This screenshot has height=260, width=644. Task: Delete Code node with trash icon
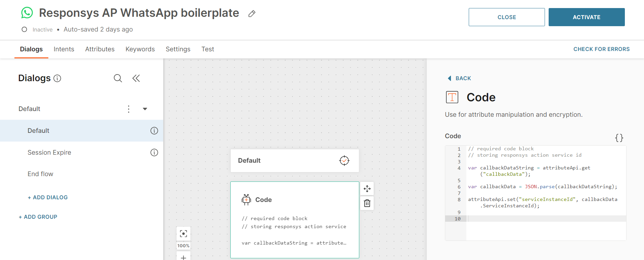pos(367,203)
